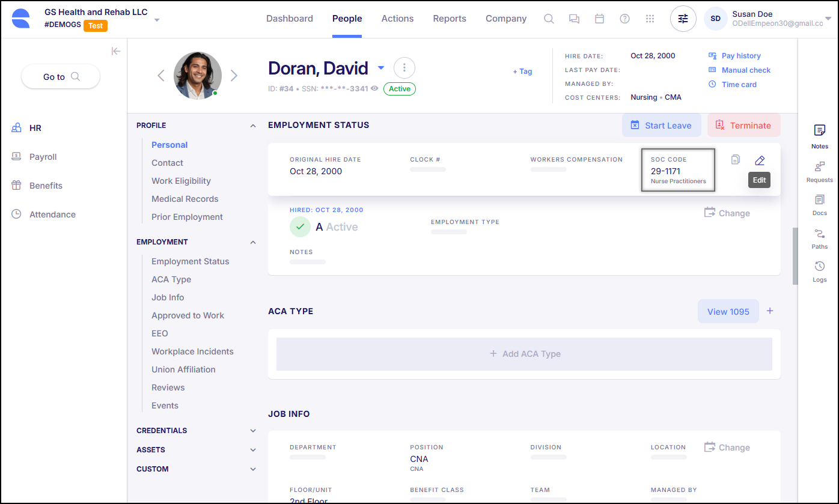Collapse the PROFILE section
This screenshot has width=839, height=504.
coord(253,126)
